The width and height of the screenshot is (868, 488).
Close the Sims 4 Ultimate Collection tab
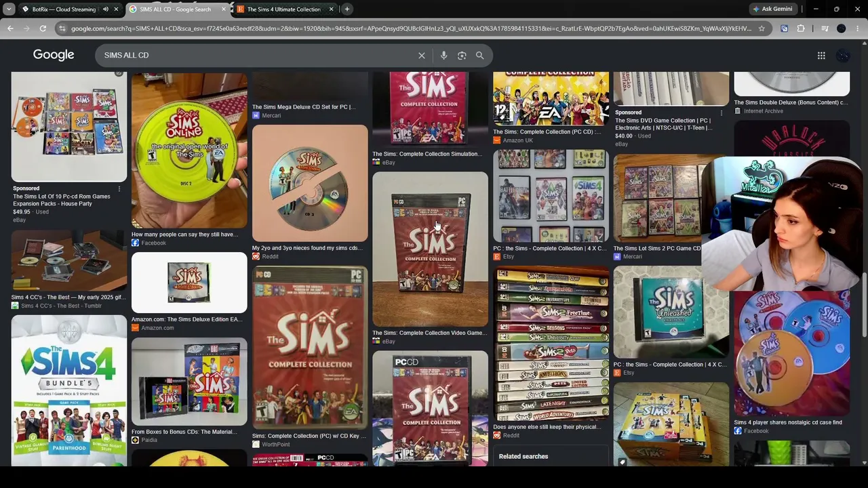point(331,9)
